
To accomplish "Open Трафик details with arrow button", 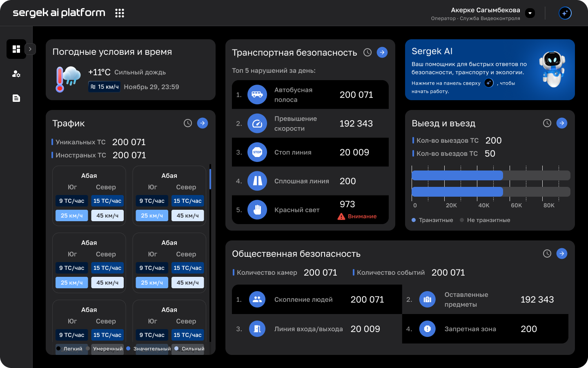I will (203, 123).
